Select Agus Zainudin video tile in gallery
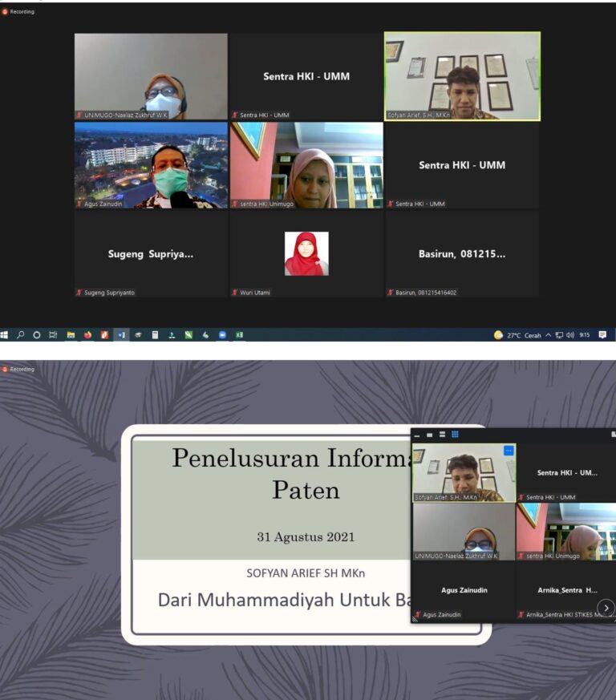This screenshot has width=616, height=700. (151, 165)
